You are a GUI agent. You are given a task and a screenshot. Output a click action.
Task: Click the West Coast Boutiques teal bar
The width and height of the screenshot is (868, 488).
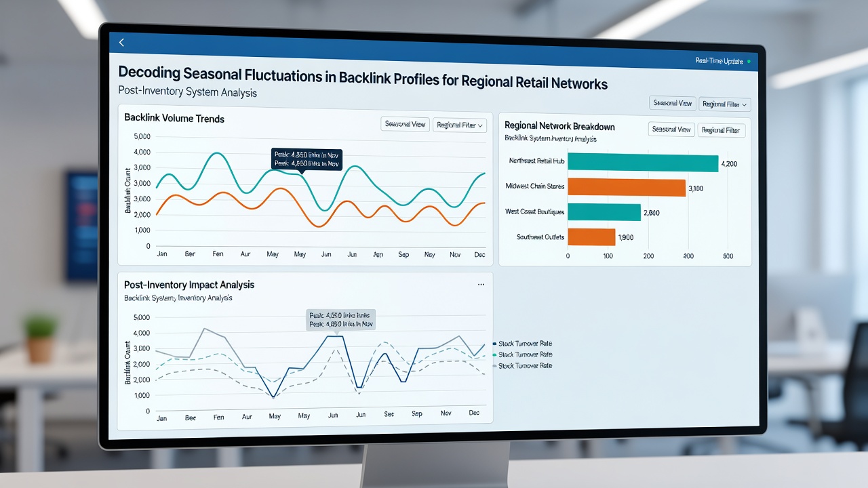click(604, 212)
